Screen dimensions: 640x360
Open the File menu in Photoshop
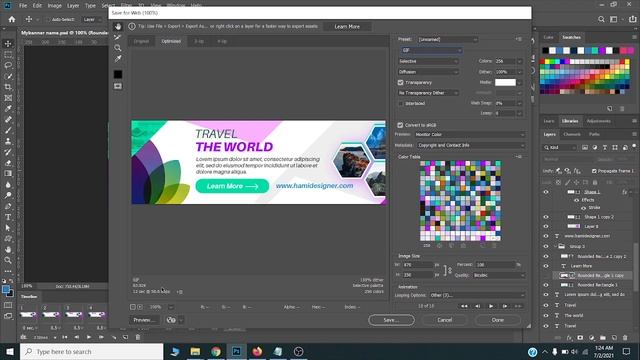tap(23, 6)
